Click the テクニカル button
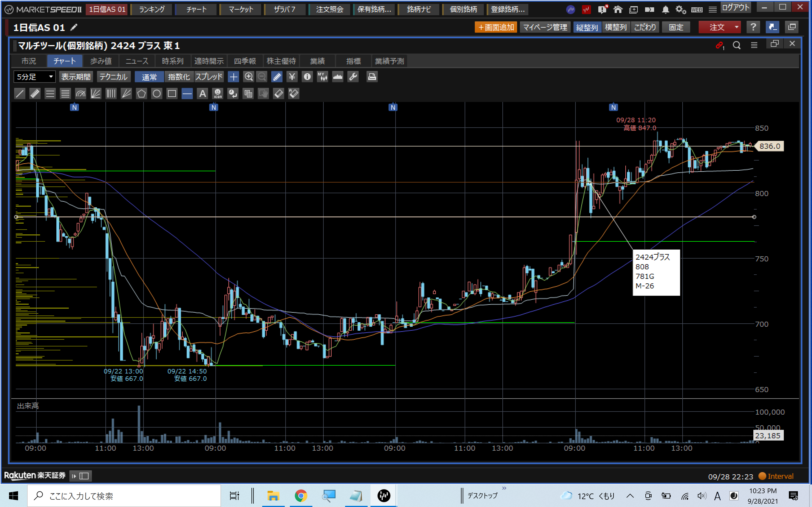This screenshot has width=812, height=507. (113, 77)
